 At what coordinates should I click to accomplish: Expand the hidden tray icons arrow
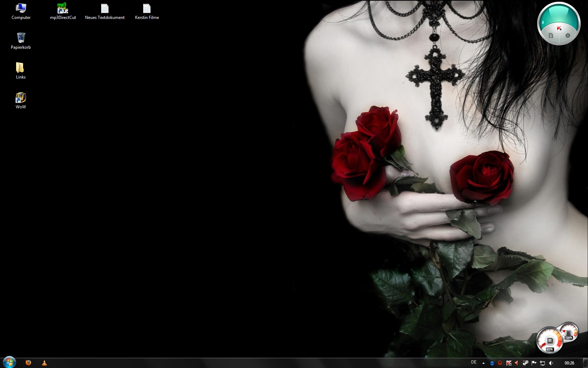tap(483, 363)
